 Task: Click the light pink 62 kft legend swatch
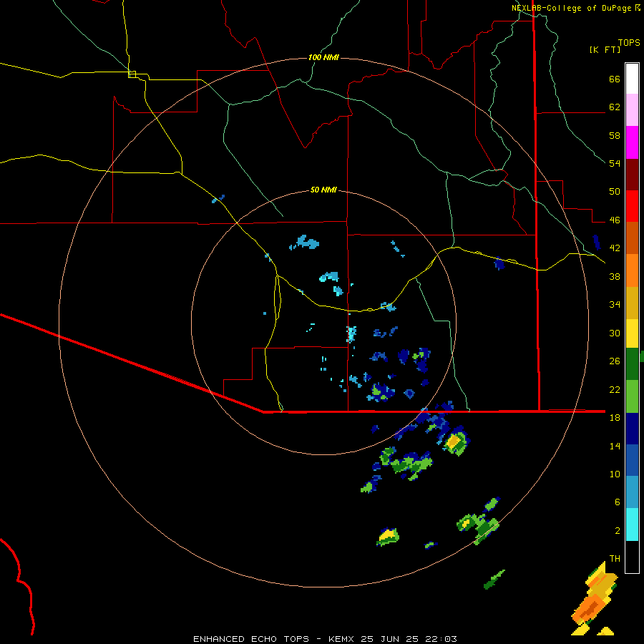click(x=632, y=110)
